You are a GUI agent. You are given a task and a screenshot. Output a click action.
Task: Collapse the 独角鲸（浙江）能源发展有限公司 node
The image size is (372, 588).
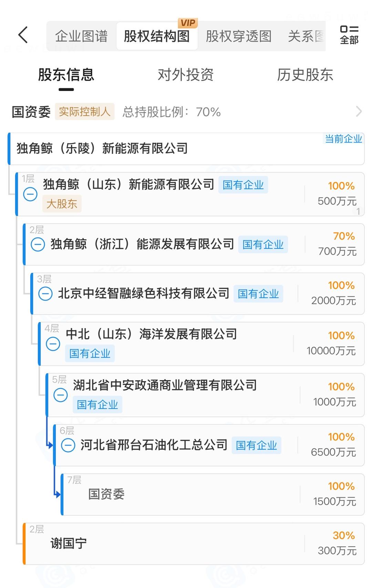38,245
